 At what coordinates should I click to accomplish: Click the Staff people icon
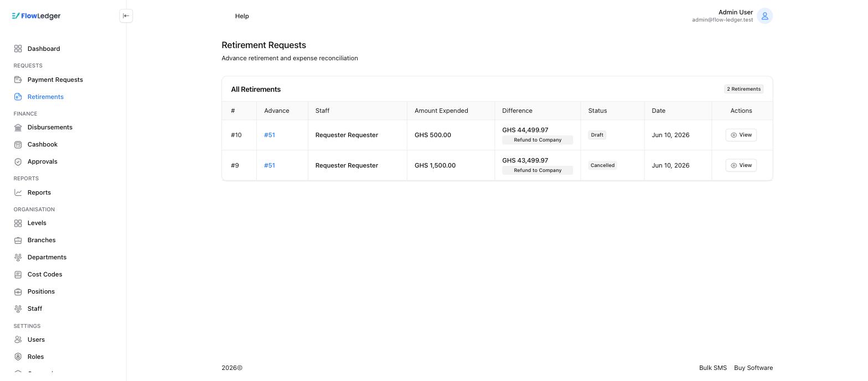pos(18,309)
